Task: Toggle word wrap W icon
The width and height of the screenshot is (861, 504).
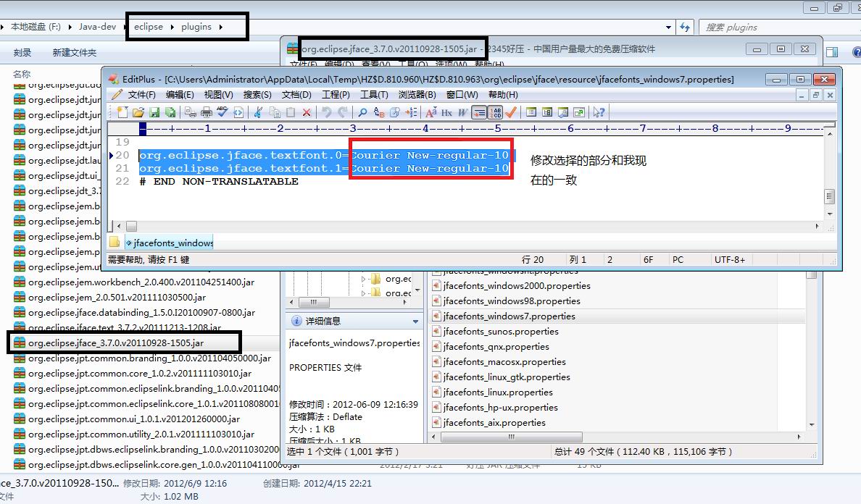Action: point(462,112)
